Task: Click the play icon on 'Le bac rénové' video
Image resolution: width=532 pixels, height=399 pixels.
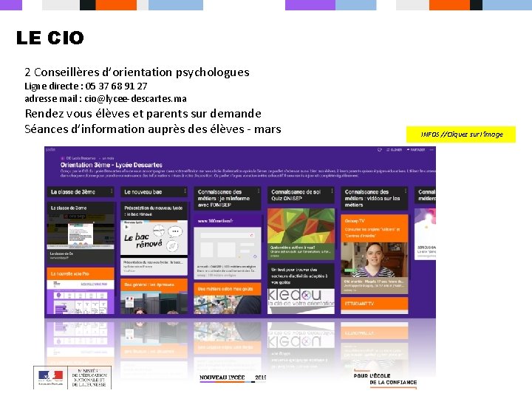Action: click(127, 227)
